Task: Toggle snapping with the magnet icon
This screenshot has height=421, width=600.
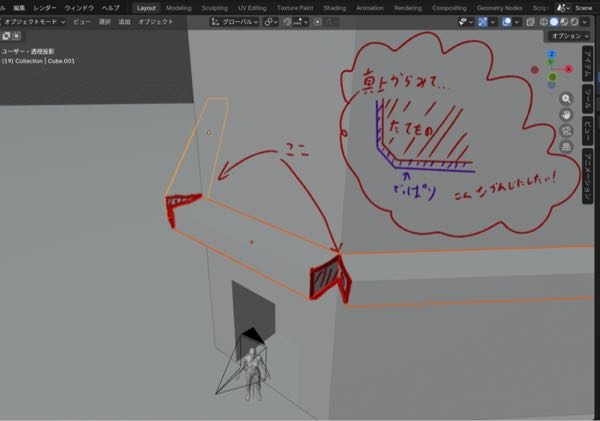Action: pyautogui.click(x=287, y=22)
